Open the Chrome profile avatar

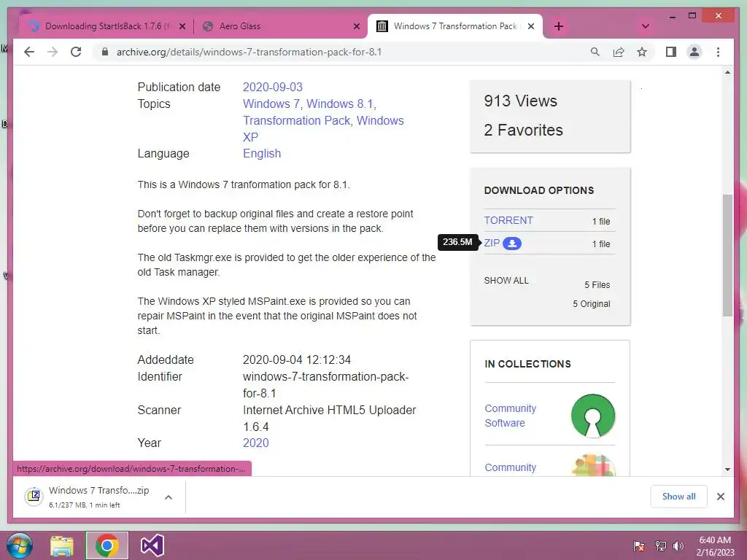[x=694, y=52]
